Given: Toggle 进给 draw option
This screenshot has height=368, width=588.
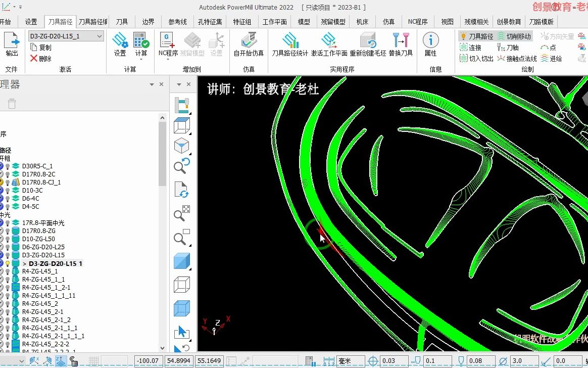Looking at the screenshot, I should coord(551,59).
